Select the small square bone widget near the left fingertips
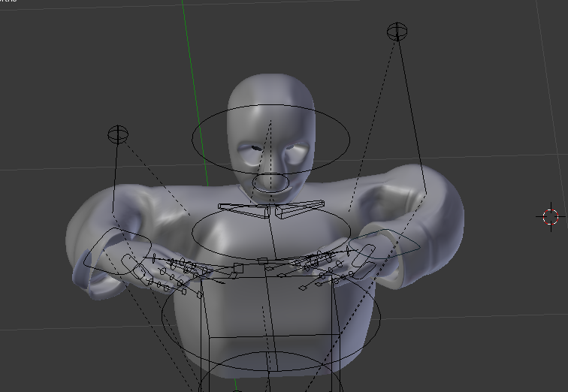This screenshot has width=568, height=392. tap(238, 268)
